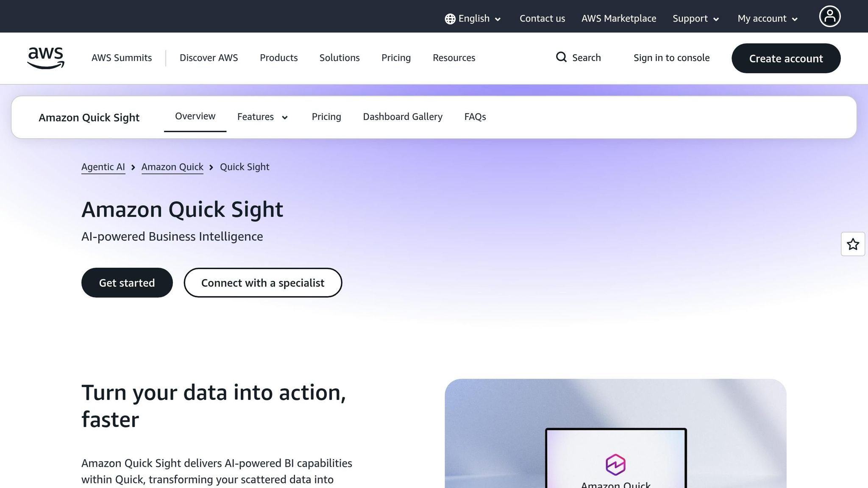Follow the Amazon Quick breadcrumb link

[172, 167]
